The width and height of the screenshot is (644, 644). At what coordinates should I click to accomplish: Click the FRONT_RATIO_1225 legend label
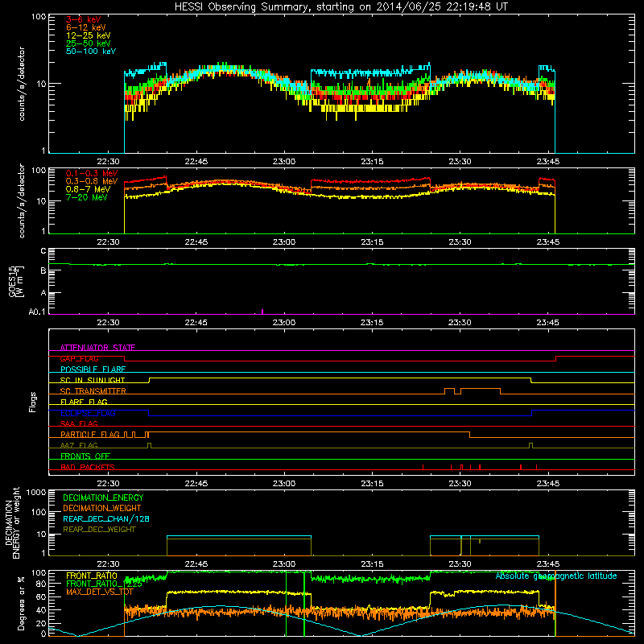pyautogui.click(x=104, y=584)
